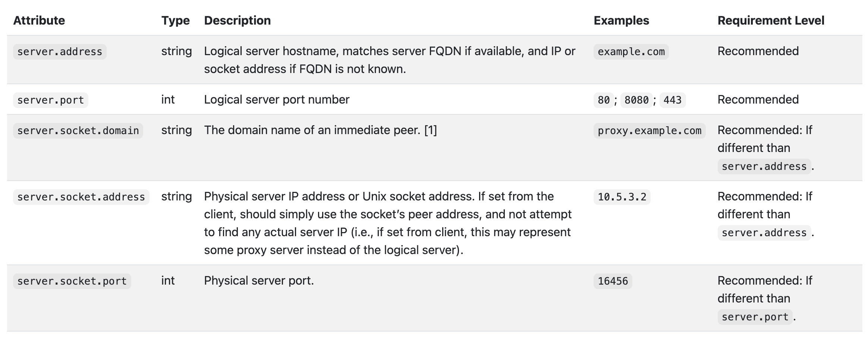Click the 443 port example value
This screenshot has width=868, height=339.
(673, 100)
